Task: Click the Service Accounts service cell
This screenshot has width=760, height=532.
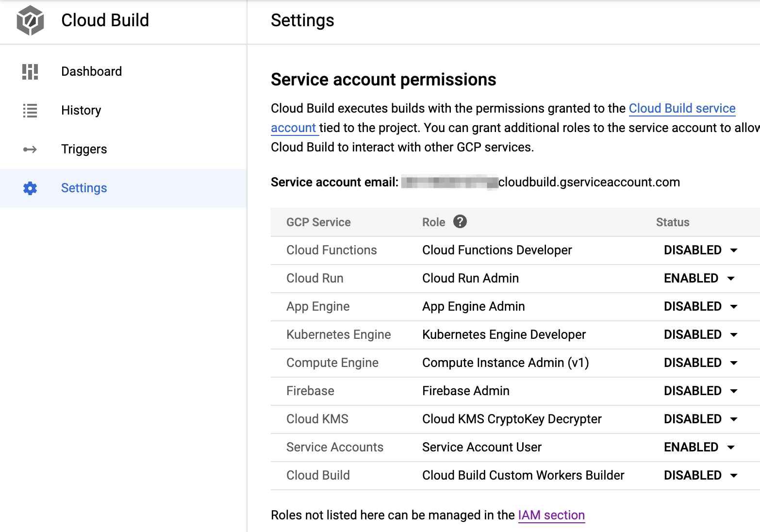Action: [335, 447]
